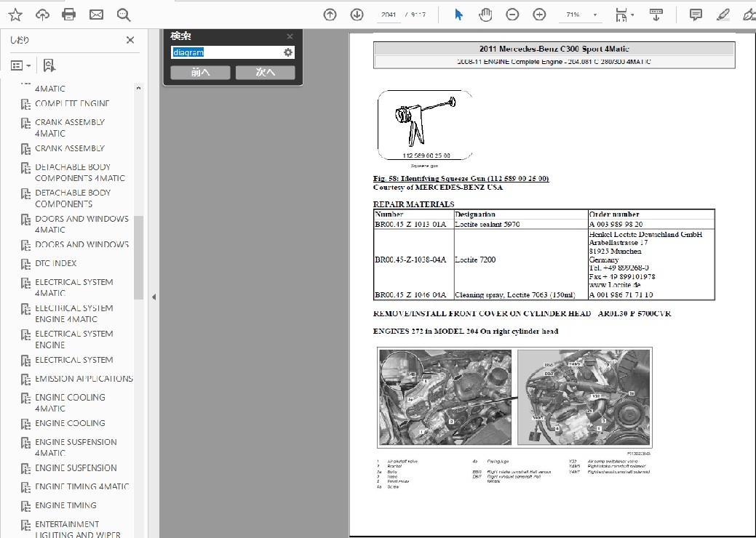756x538 pixels.
Task: Open ENGINE SUSPENSION 4MATIC bookmark
Action: (x=76, y=447)
